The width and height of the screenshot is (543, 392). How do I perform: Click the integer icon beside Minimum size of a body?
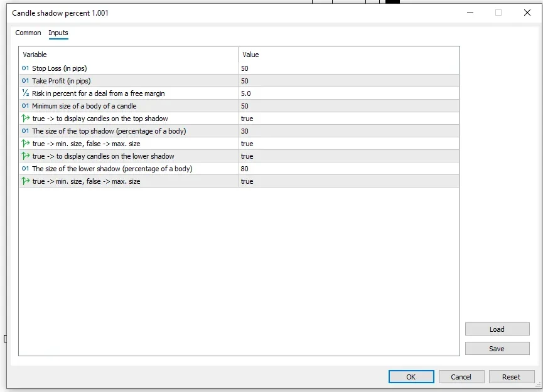[x=25, y=106]
